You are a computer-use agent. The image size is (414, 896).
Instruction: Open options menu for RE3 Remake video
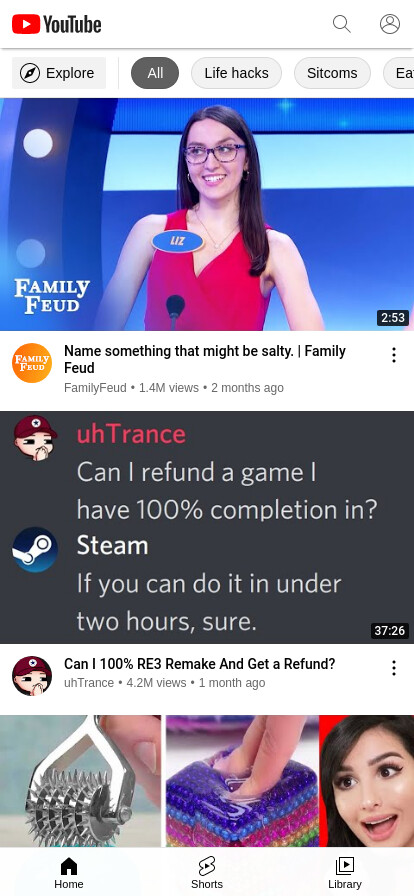[x=393, y=668]
